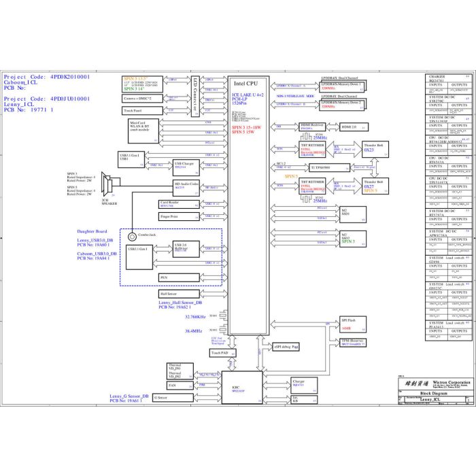Select the USB3.1 Gen 1 USB1 block
Screen dimensions: 476x476
pos(131,159)
